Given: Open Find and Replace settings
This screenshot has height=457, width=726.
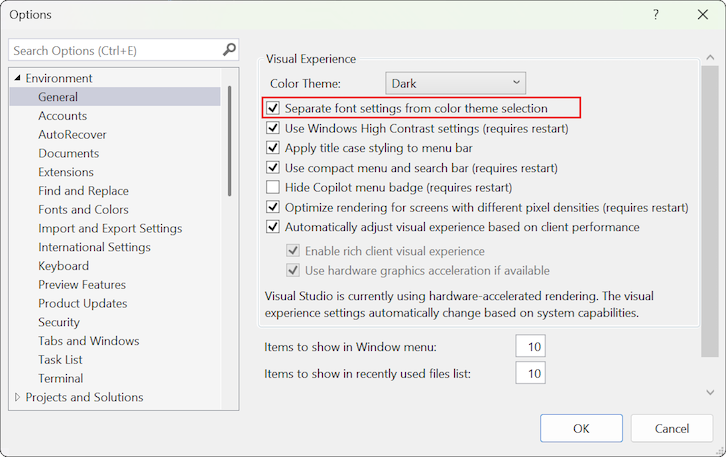Looking at the screenshot, I should [83, 191].
